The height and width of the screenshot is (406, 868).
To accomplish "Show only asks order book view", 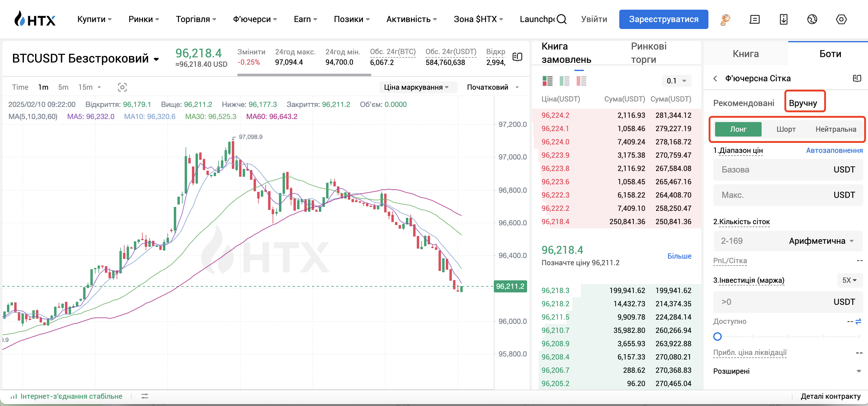I will pos(581,81).
